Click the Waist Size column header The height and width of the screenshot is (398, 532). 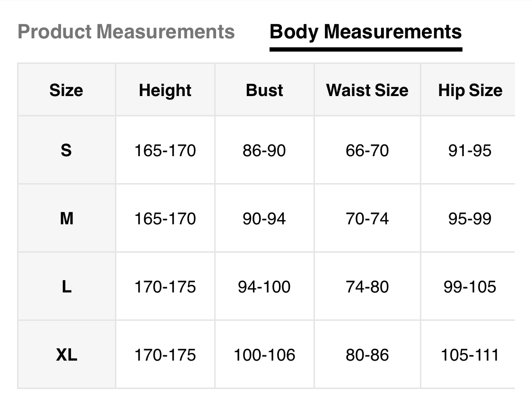[367, 90]
